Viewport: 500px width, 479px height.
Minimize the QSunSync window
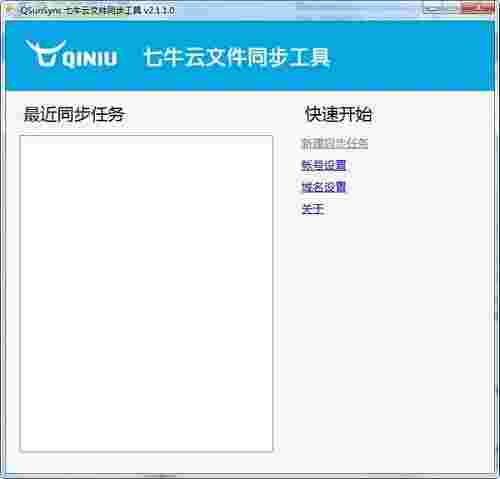[x=431, y=8]
